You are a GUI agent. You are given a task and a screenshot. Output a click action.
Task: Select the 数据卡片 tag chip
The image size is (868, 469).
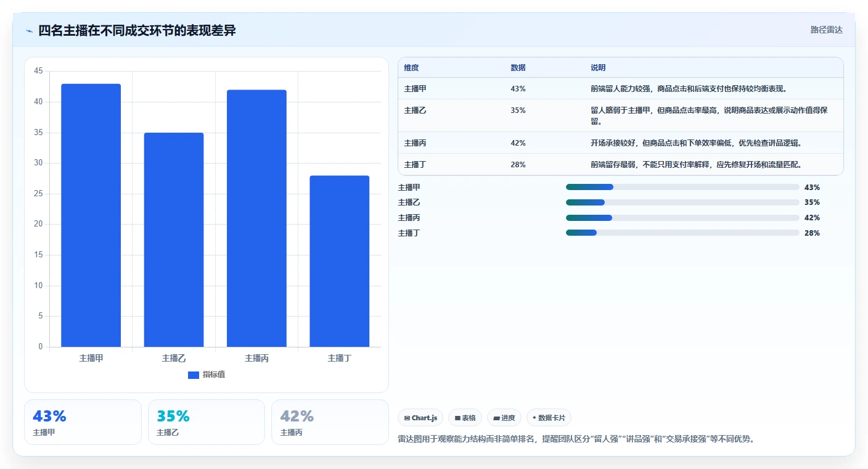click(x=549, y=418)
